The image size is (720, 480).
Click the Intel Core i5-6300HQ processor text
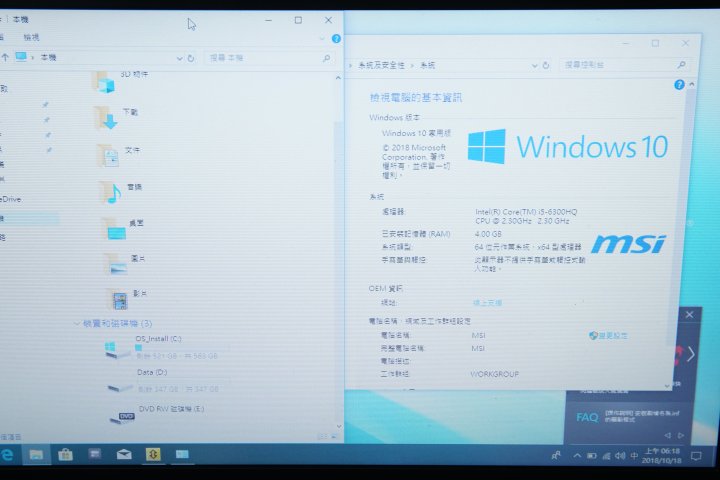[526, 216]
